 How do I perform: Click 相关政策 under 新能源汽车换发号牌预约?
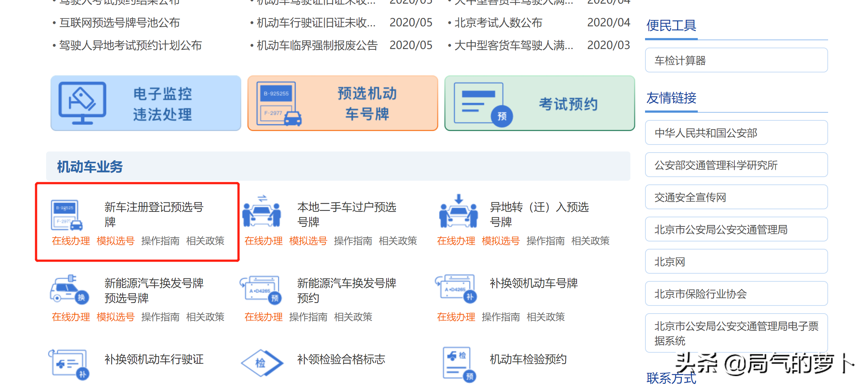pyautogui.click(x=353, y=317)
